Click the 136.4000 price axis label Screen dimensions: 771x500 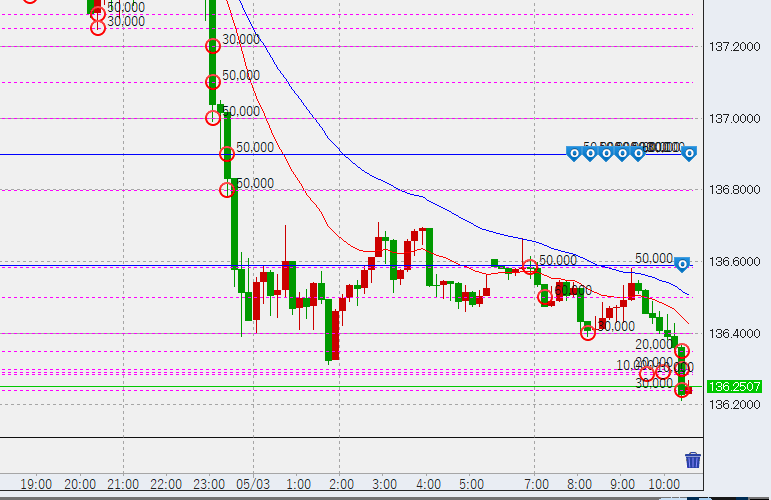point(735,334)
